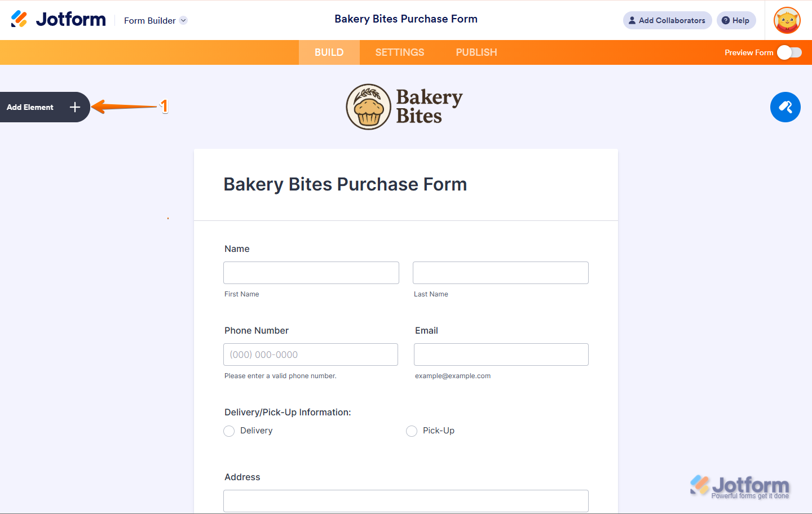Select the BUILD tab

click(329, 52)
